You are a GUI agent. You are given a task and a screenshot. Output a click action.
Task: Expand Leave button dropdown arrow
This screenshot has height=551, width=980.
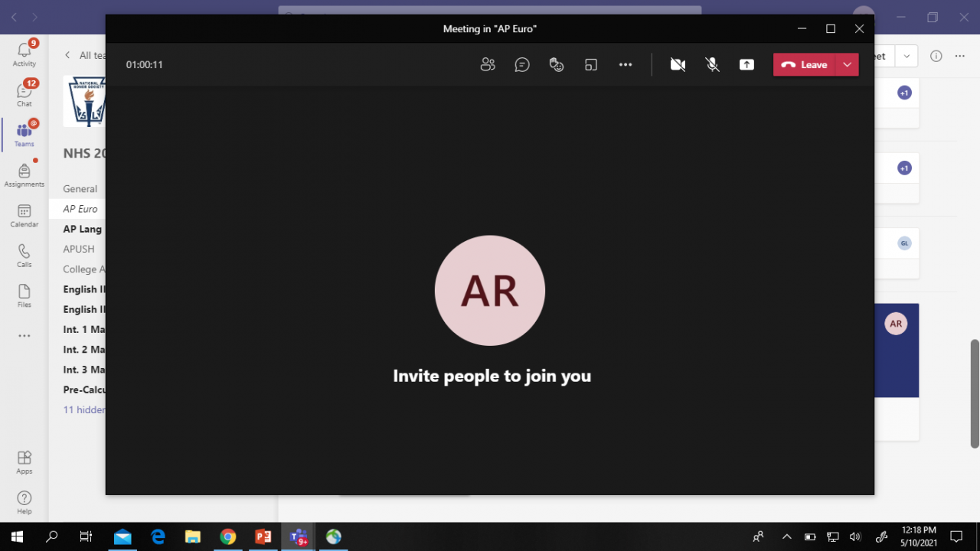click(x=847, y=65)
